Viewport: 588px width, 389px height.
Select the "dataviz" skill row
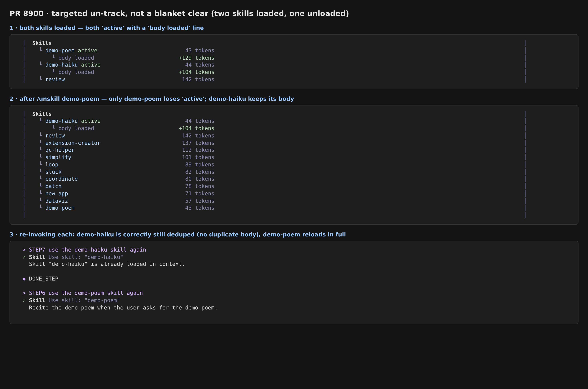[57, 201]
